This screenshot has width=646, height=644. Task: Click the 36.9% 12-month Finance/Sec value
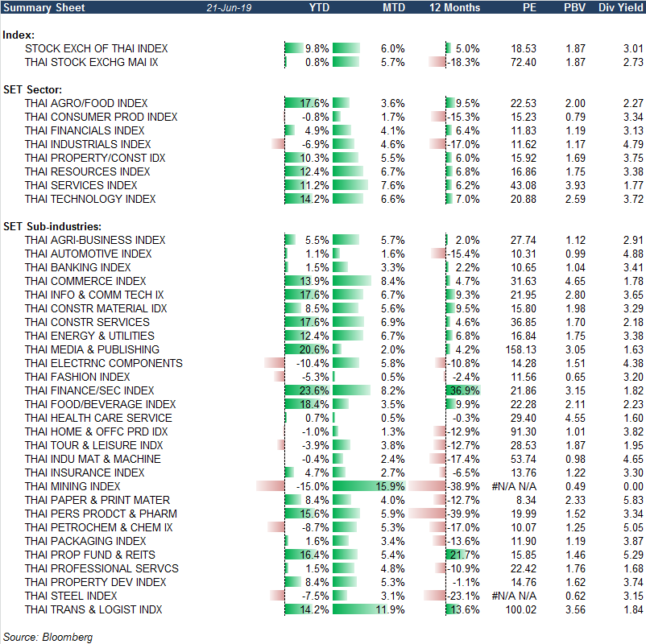pos(465,390)
